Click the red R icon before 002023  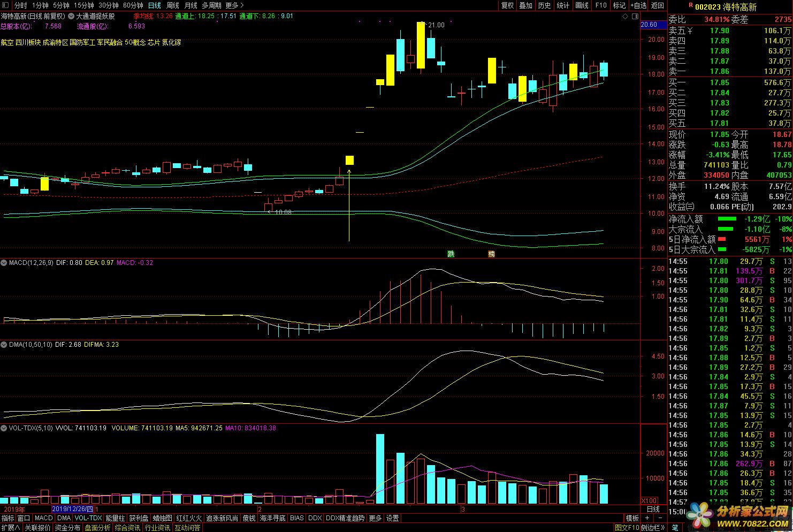(690, 5)
